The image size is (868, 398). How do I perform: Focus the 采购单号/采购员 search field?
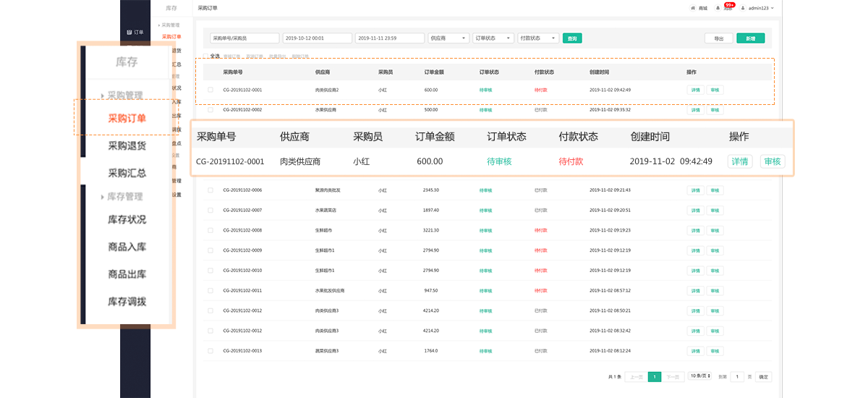[244, 38]
